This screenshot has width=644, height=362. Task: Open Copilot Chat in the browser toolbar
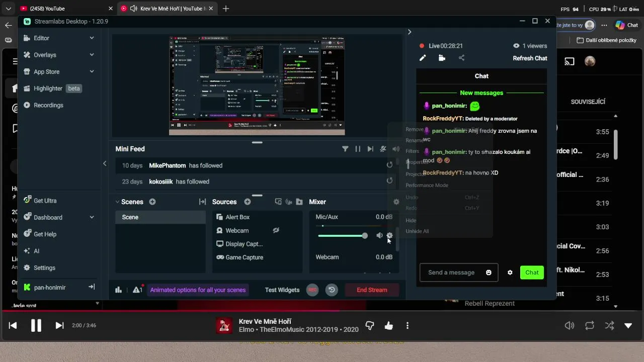626,25
